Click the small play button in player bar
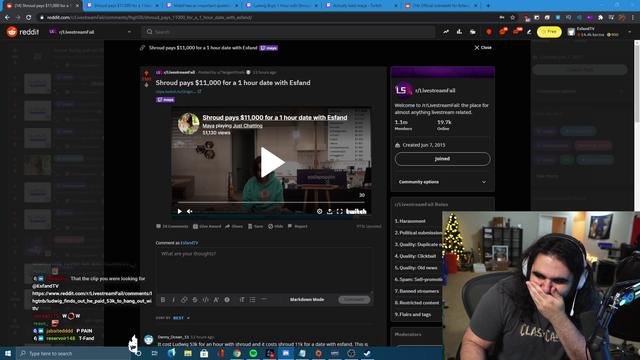The image size is (640, 360). coord(180,211)
